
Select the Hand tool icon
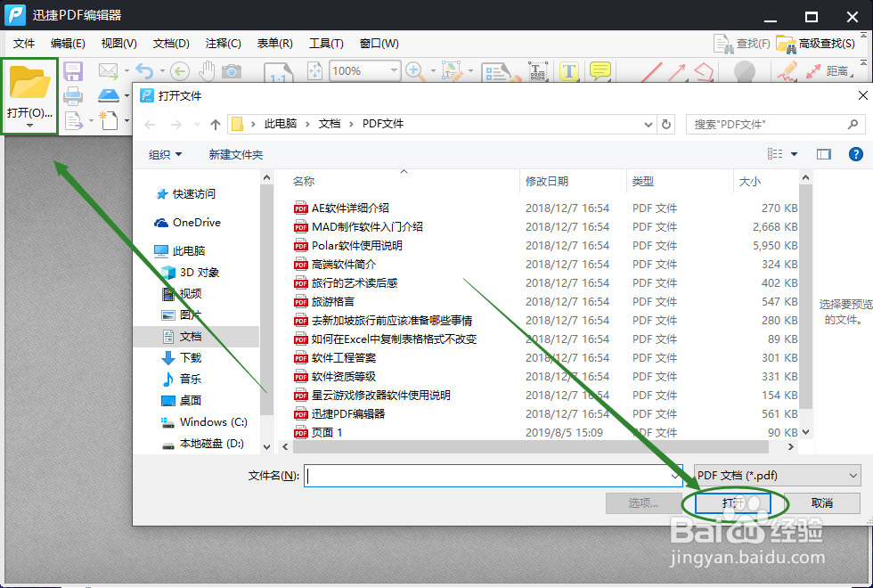tap(207, 70)
